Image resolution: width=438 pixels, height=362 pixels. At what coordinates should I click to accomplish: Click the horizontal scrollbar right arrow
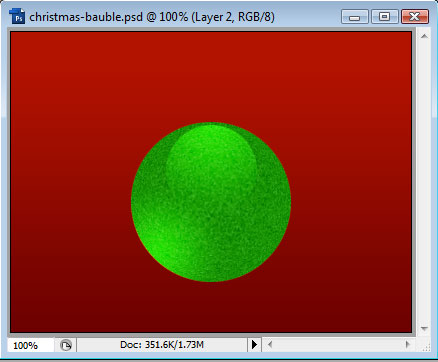(x=407, y=344)
